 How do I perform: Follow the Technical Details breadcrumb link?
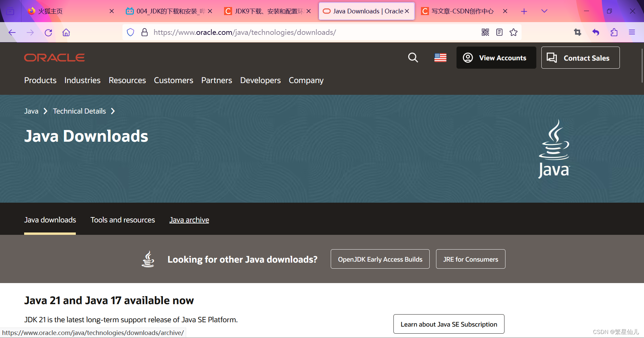(x=79, y=111)
